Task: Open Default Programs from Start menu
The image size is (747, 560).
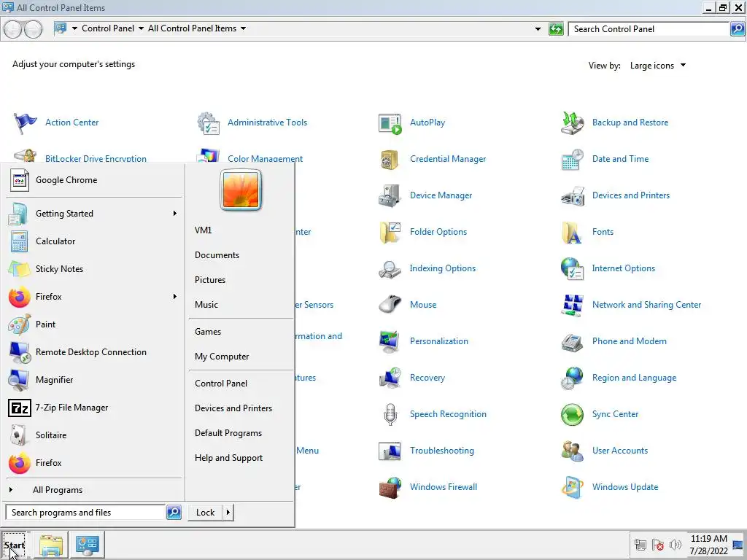Action: pos(228,433)
